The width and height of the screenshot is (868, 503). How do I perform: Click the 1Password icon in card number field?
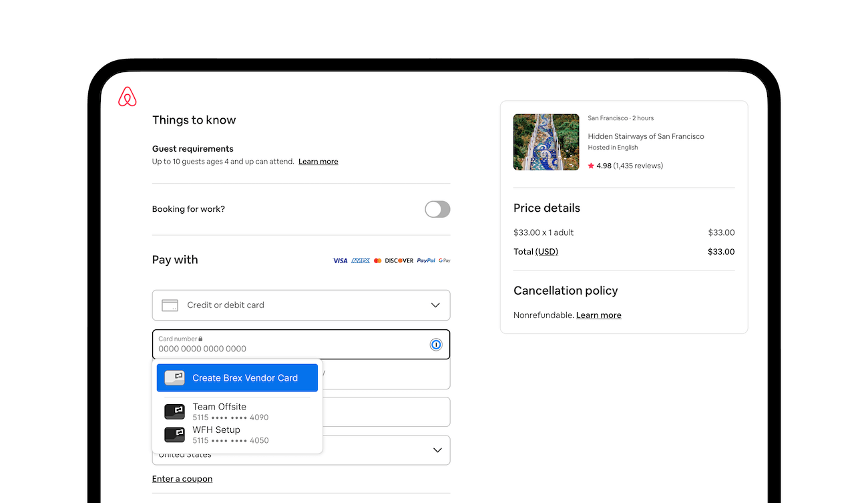tap(436, 345)
